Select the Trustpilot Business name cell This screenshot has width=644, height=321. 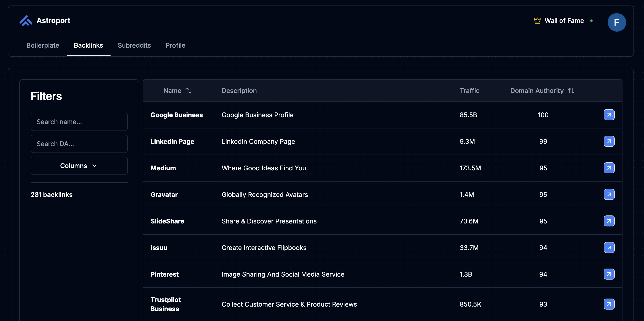point(165,304)
